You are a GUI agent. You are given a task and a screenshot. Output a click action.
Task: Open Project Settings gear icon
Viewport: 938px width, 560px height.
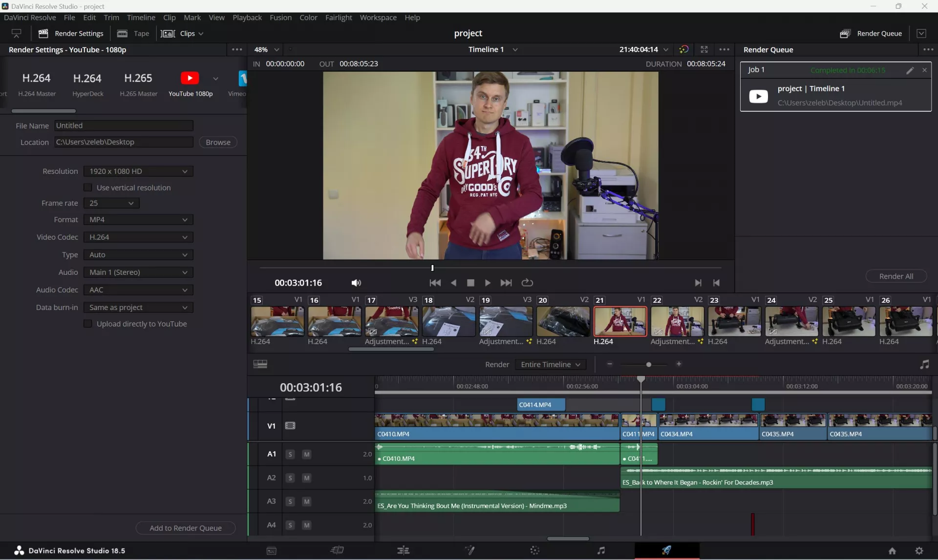pos(919,551)
